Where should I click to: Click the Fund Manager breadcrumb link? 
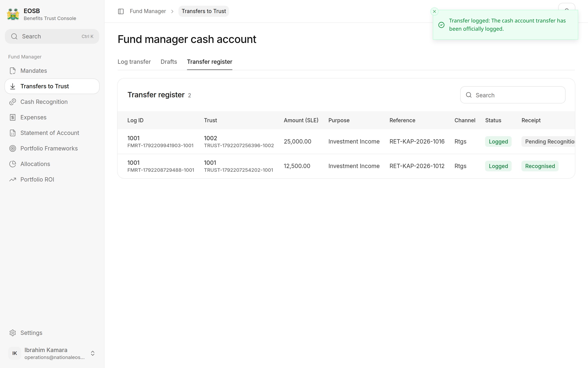click(148, 11)
